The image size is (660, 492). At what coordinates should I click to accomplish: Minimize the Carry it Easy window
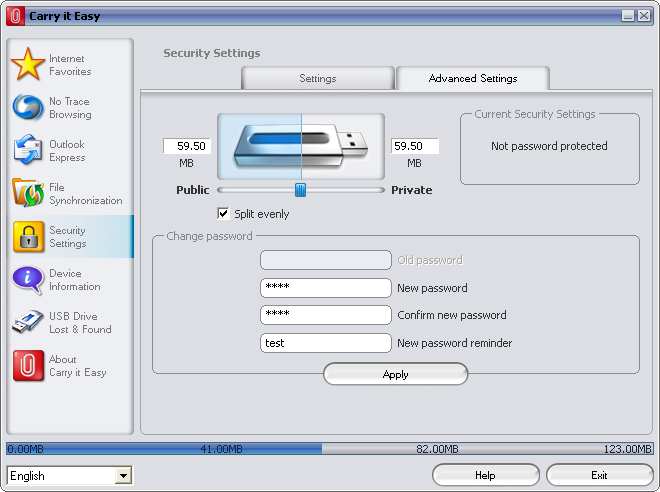(x=628, y=16)
